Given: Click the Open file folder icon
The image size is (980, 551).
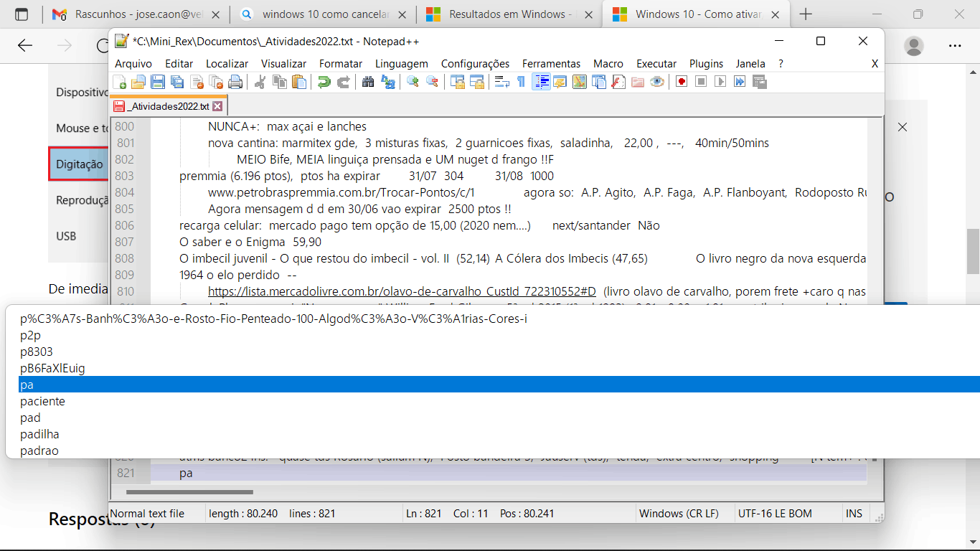Looking at the screenshot, I should [138, 82].
